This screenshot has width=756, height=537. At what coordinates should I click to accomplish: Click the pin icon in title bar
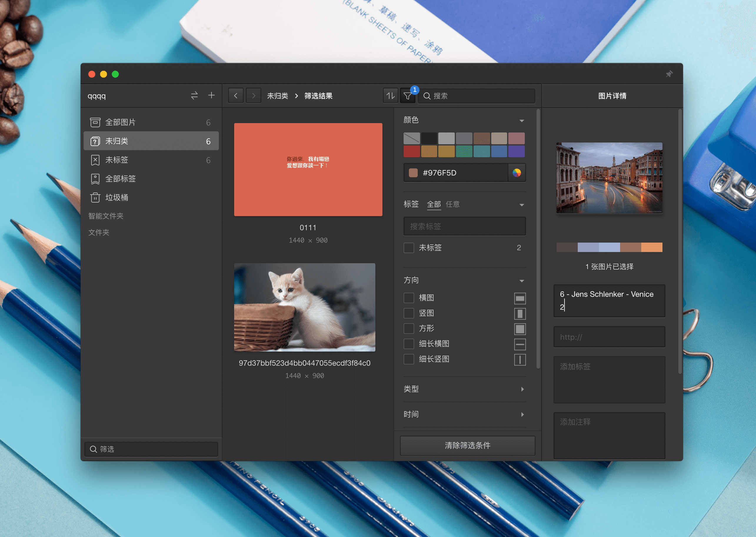tap(669, 74)
